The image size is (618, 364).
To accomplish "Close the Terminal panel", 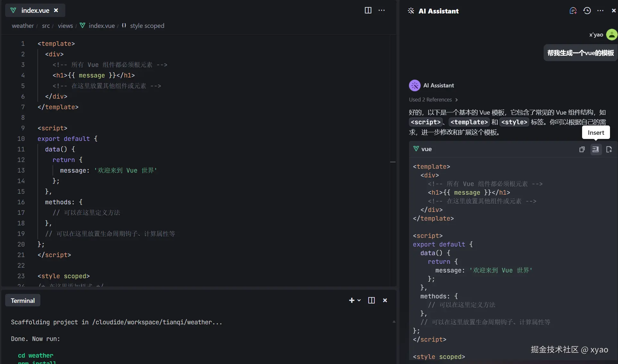I will (385, 300).
